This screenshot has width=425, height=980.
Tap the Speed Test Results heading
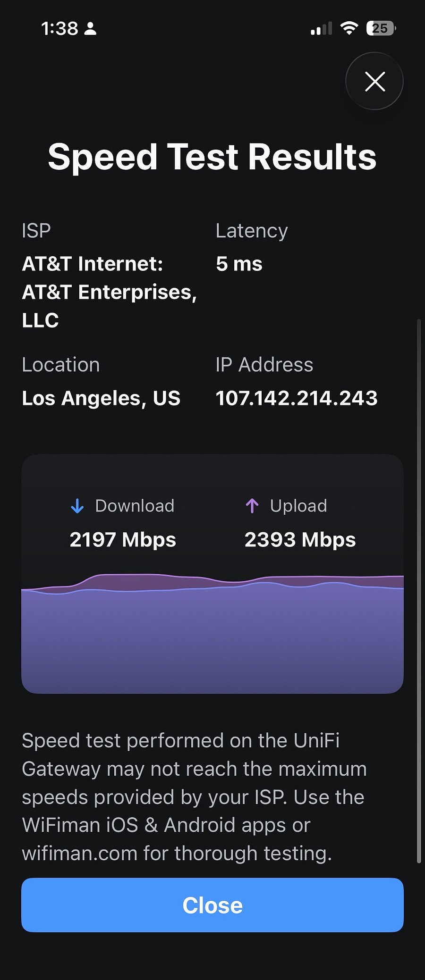[x=212, y=157]
